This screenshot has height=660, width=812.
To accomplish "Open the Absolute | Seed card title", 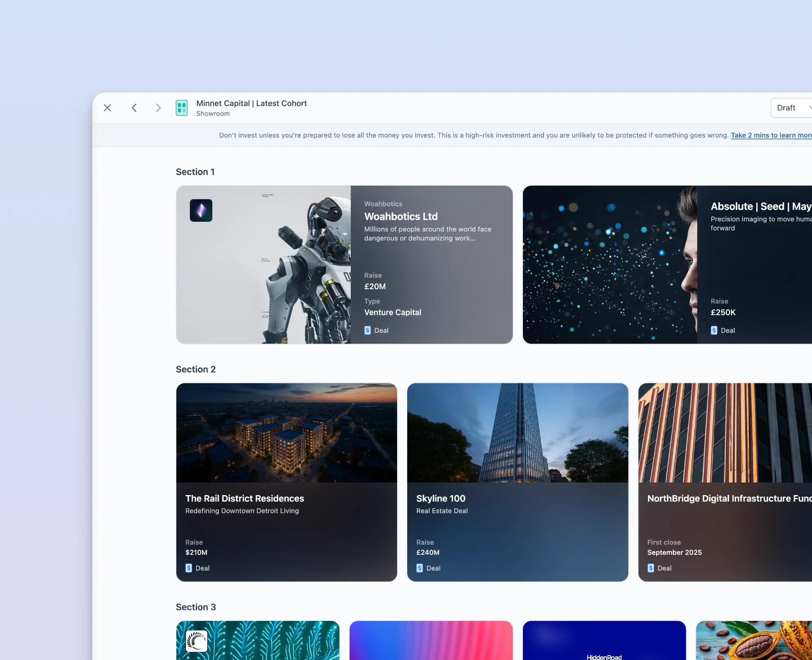I will pyautogui.click(x=761, y=206).
